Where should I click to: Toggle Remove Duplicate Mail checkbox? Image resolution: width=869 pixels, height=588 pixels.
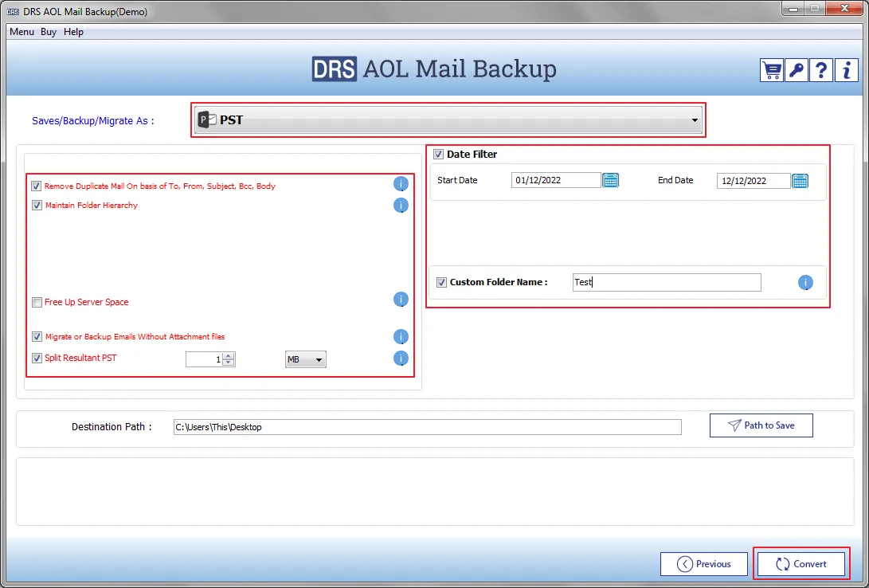[37, 186]
